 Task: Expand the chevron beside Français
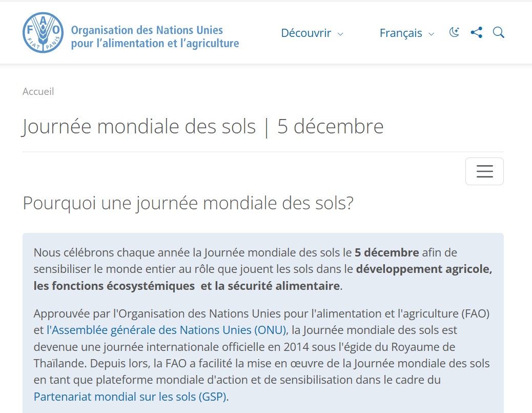(431, 34)
